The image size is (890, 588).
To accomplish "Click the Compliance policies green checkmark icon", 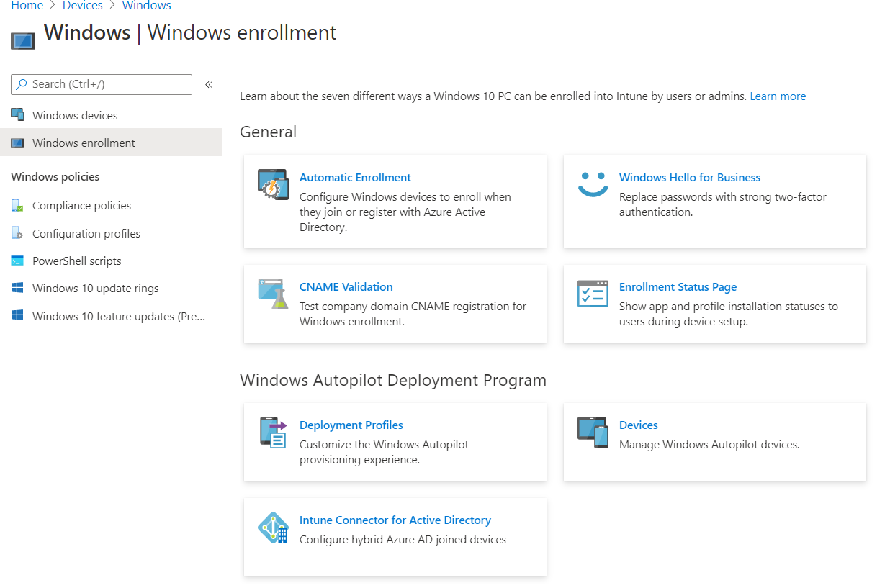I will [18, 205].
